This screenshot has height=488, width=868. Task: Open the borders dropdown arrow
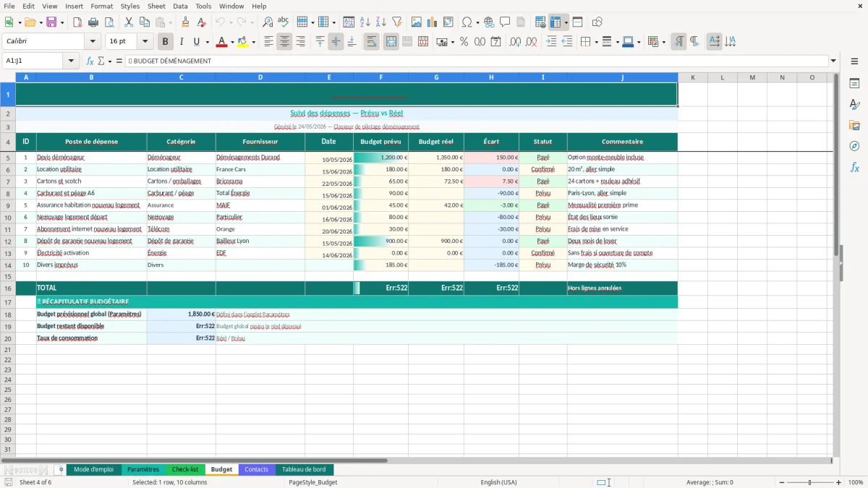tap(597, 42)
